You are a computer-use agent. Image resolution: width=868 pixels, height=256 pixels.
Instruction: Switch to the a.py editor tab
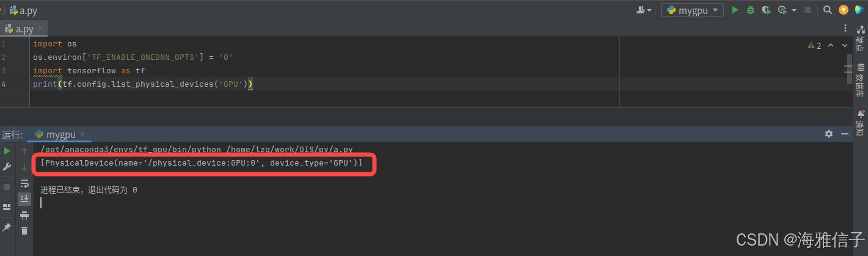pos(24,29)
